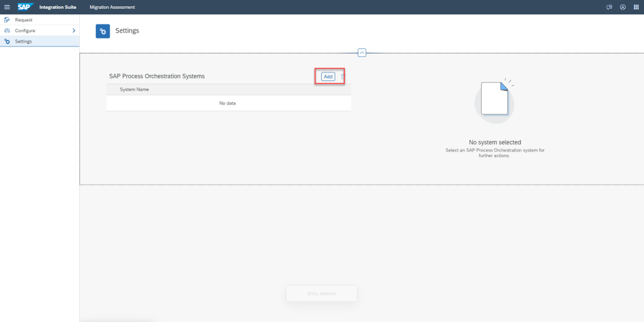Screen dimensions: 644x322
Task: Expand the Configure submenu chevron
Action: point(74,31)
